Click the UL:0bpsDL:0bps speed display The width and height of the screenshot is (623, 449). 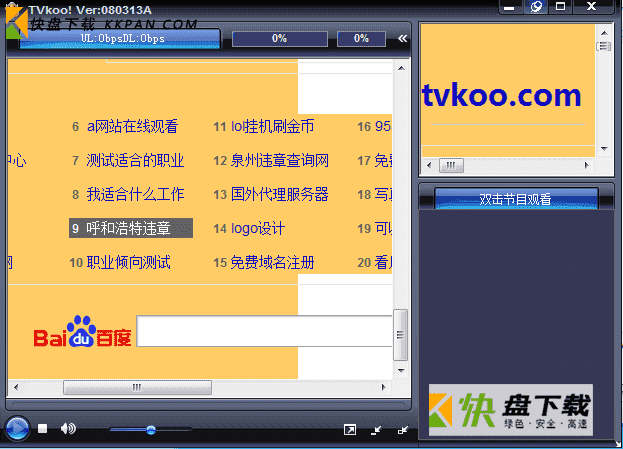[x=120, y=39]
